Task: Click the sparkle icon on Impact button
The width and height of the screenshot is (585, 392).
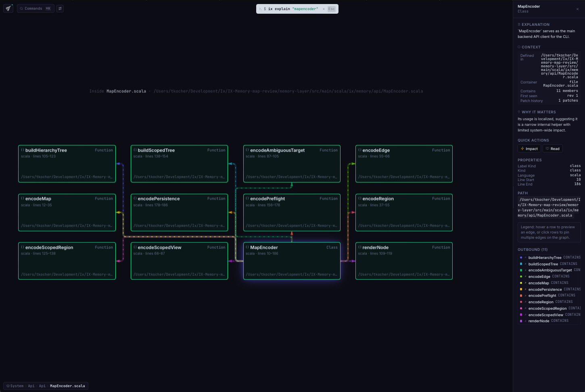Action: tap(522, 149)
